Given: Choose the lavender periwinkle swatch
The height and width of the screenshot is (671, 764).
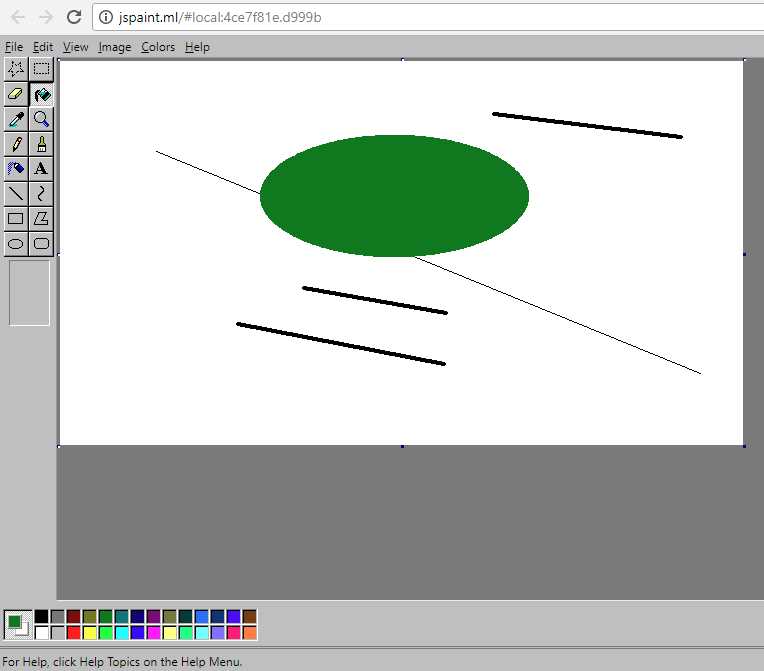Looking at the screenshot, I should click(217, 633).
